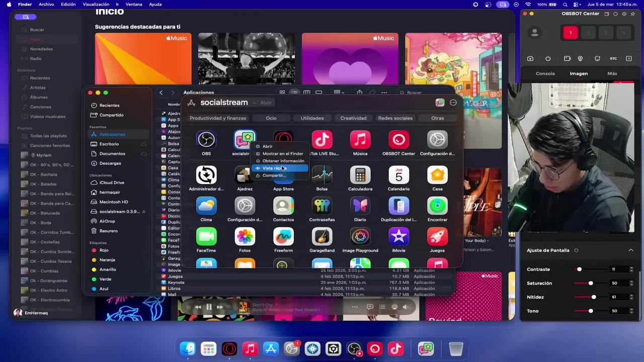Launch the Contactos app
The width and height of the screenshot is (644, 362).
coord(283,206)
